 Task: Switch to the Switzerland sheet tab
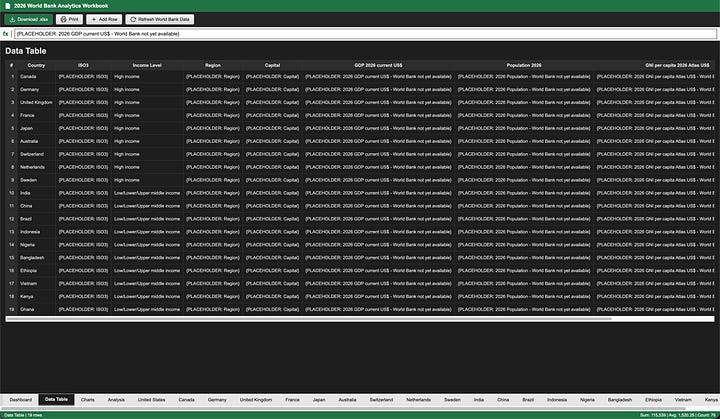click(x=382, y=400)
